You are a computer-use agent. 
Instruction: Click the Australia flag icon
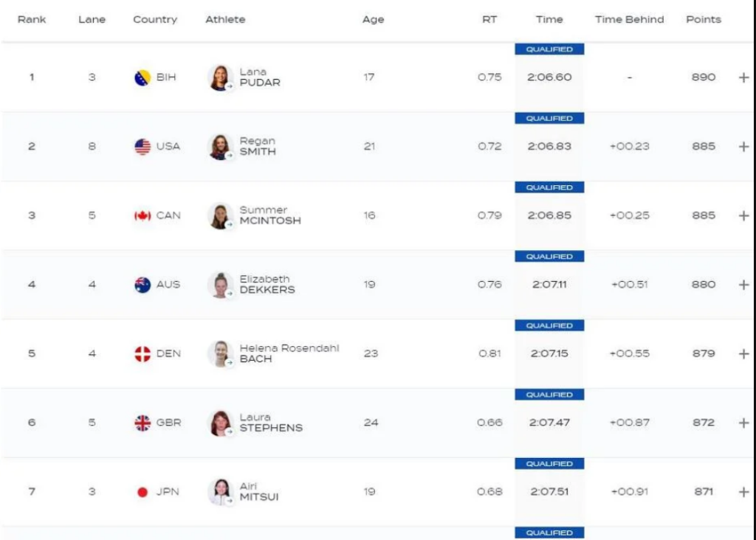coord(142,285)
